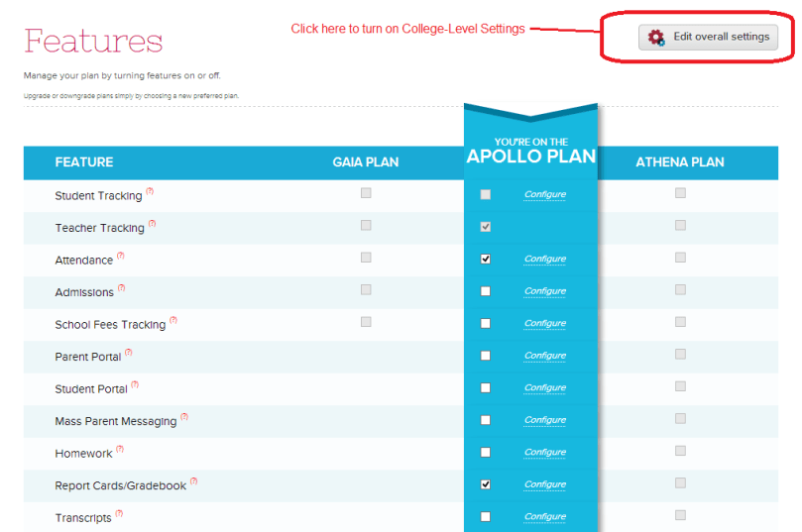Click the FEATURE column header

point(84,162)
